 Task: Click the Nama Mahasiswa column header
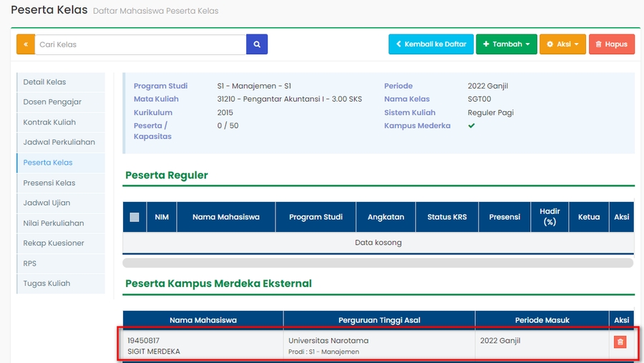(225, 217)
